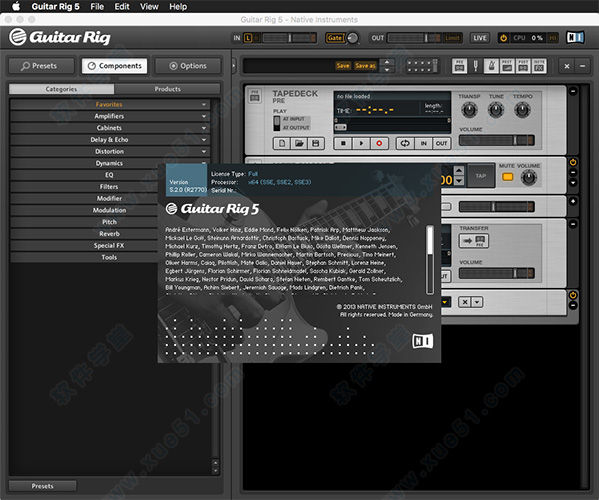Show the Master FX module
The width and height of the screenshot is (599, 500).
point(539,66)
